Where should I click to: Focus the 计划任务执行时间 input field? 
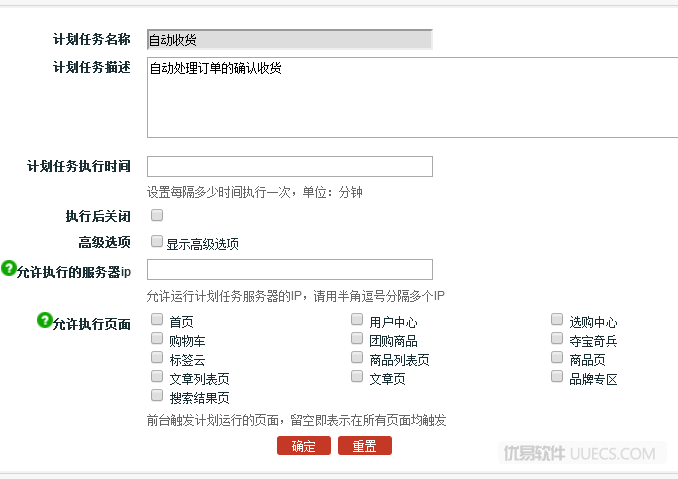click(x=290, y=166)
